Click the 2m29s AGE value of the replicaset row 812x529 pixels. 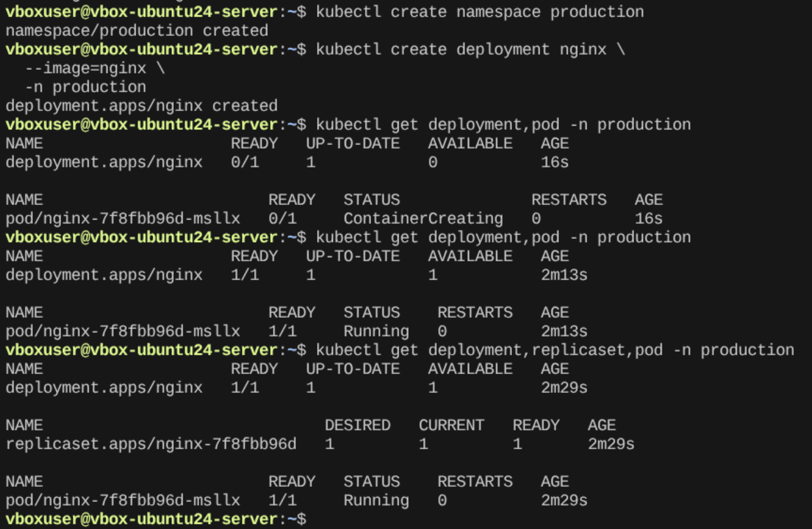(611, 444)
